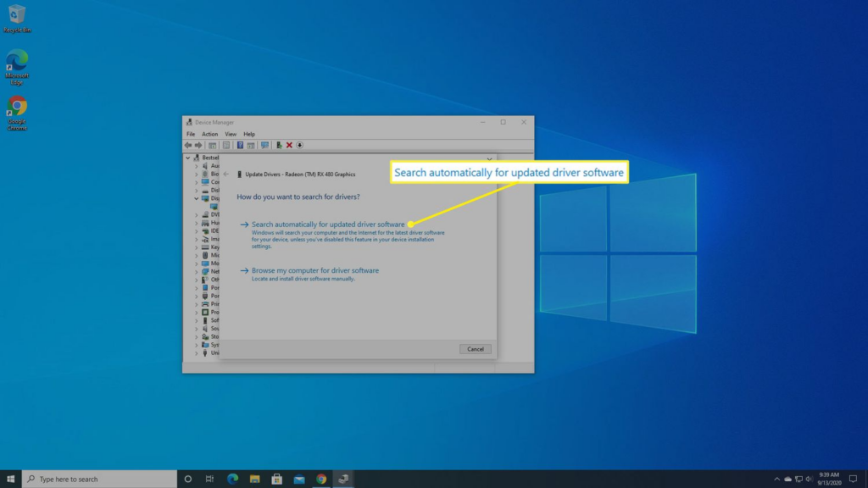Open the Properties toolbar icon in Device Manager

pos(226,145)
